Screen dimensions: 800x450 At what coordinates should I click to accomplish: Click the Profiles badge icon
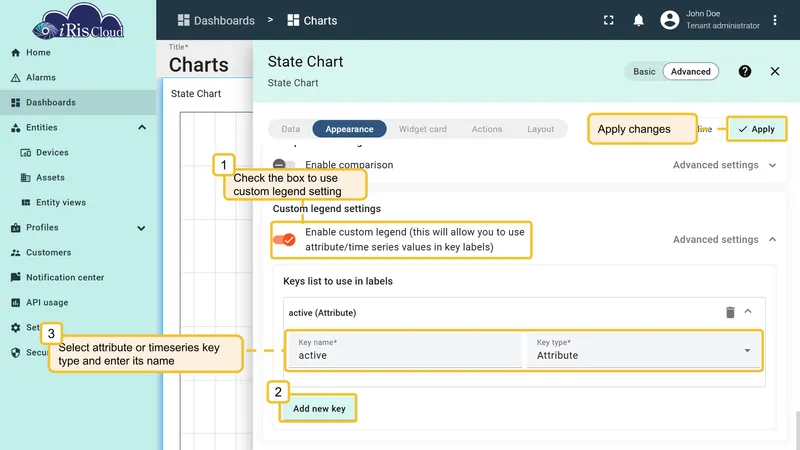16,228
